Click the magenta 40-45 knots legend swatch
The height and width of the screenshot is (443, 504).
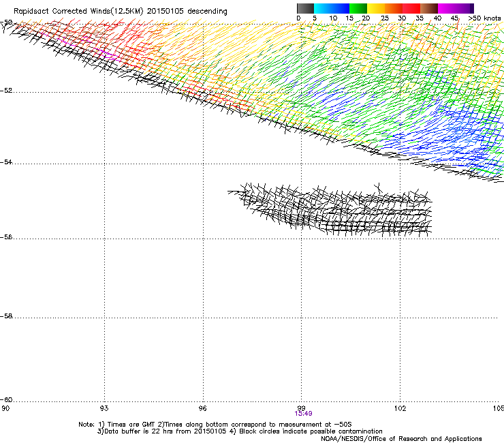point(447,8)
